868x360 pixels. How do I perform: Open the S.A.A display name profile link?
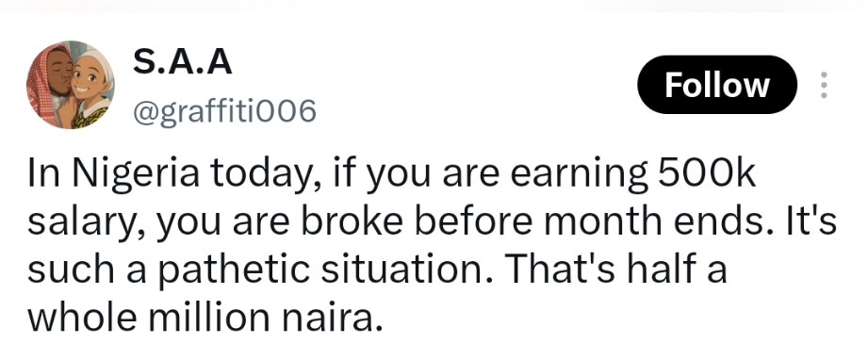coord(182,62)
